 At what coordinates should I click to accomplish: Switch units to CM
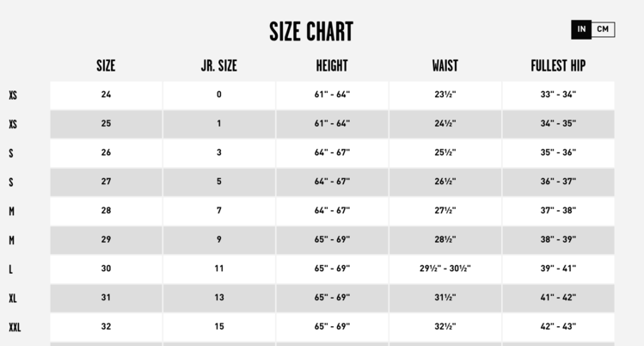604,29
